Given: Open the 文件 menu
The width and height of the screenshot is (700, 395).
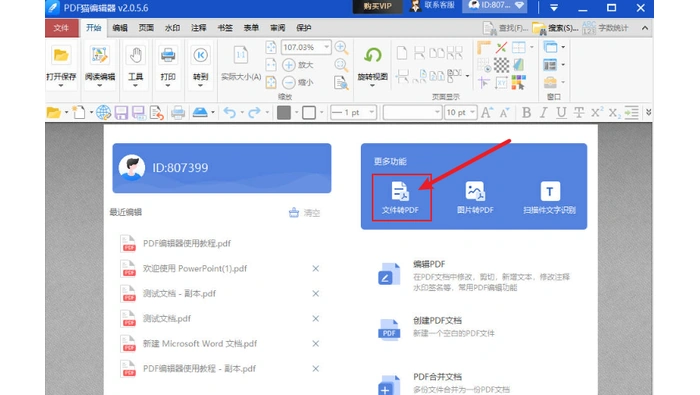Looking at the screenshot, I should tap(61, 28).
